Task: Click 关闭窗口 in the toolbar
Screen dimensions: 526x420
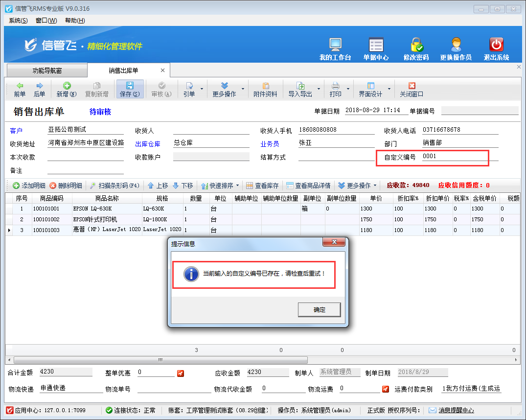Action: 412,89
